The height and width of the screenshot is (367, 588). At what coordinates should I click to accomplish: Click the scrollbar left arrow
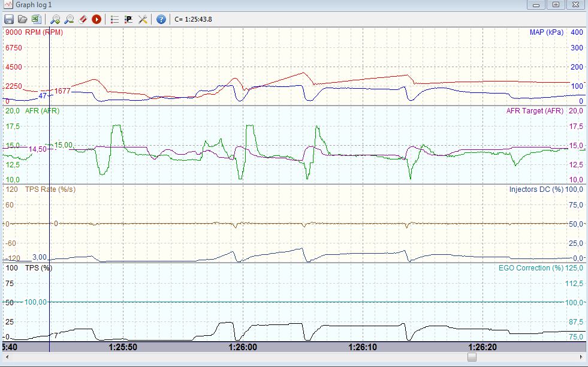pos(5,357)
